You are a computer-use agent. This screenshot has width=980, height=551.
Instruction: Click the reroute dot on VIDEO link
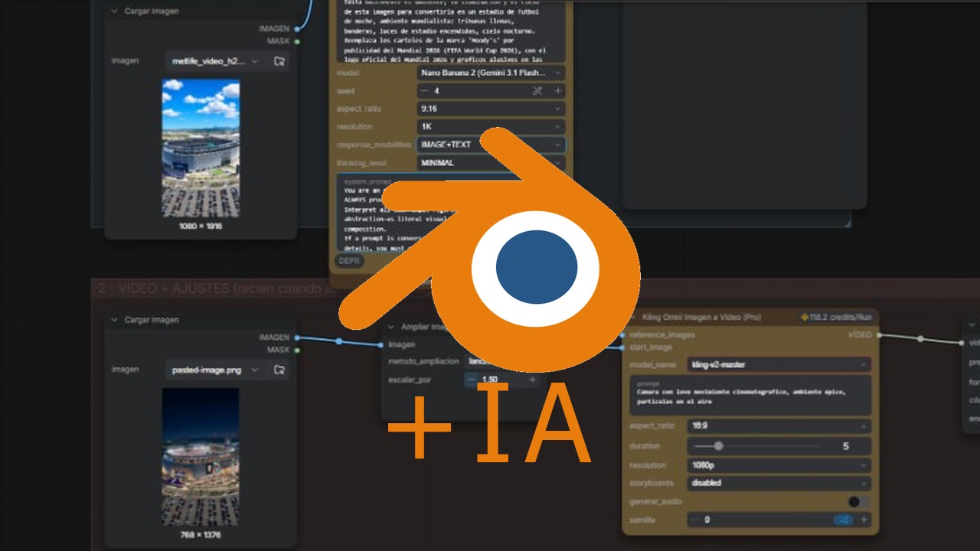920,338
